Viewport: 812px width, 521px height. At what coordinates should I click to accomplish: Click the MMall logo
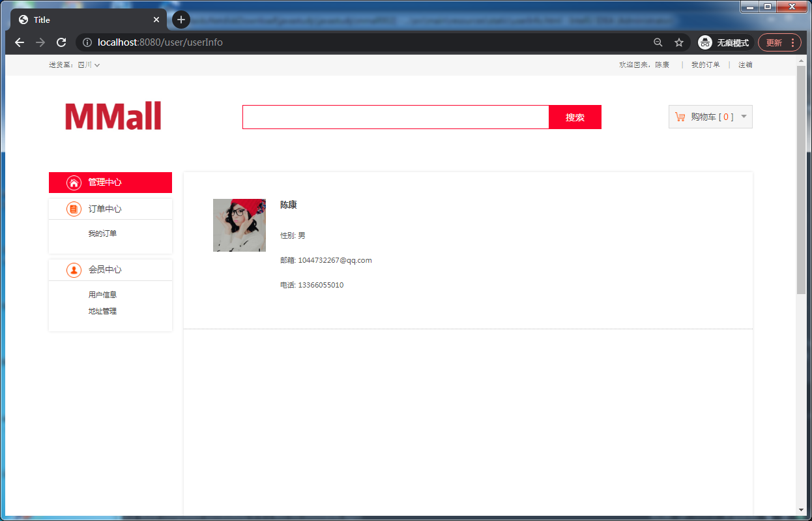click(113, 116)
